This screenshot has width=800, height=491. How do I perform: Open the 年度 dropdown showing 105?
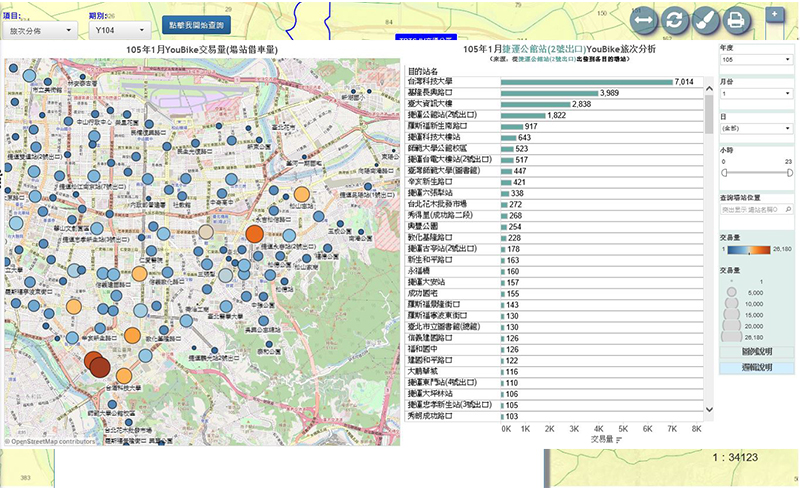click(756, 60)
